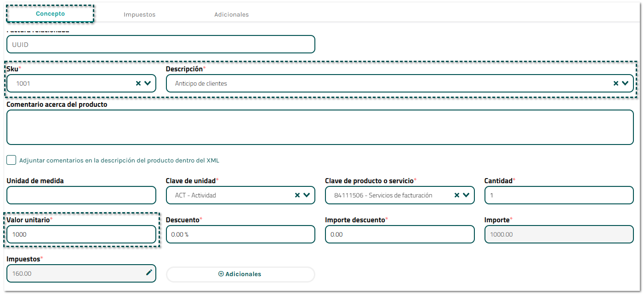This screenshot has width=644, height=295.
Task: Expand the Clave de unidad dropdown
Action: click(x=307, y=195)
